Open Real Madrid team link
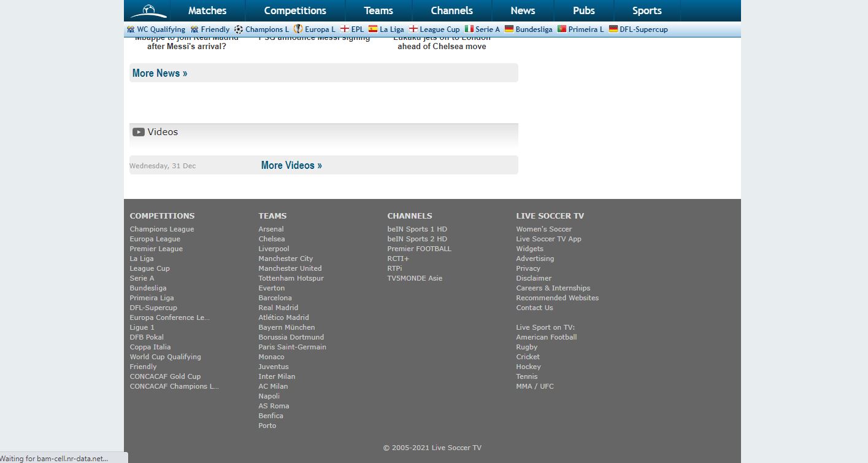Image resolution: width=868 pixels, height=463 pixels. coord(278,308)
